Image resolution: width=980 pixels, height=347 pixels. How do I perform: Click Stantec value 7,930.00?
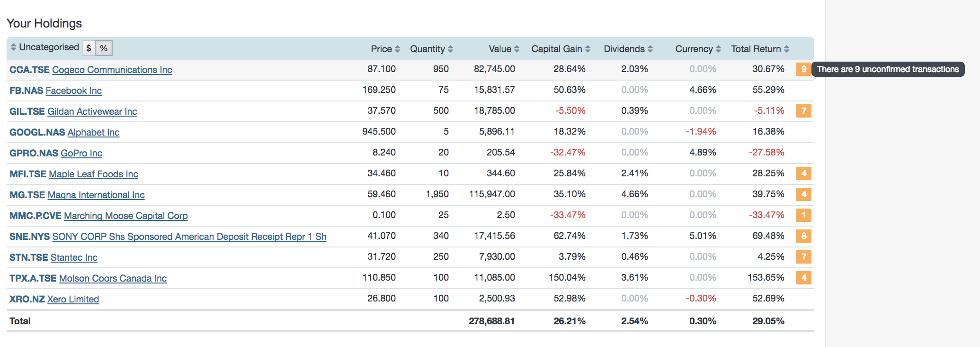pyautogui.click(x=497, y=256)
